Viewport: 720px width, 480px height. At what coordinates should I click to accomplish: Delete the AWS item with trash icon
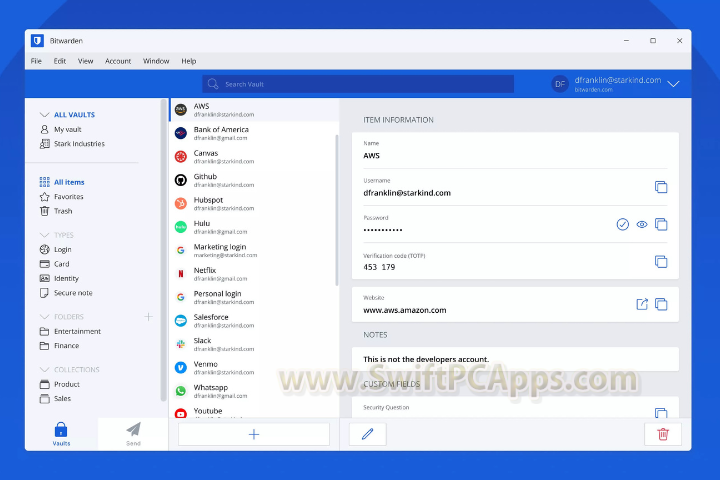click(663, 434)
